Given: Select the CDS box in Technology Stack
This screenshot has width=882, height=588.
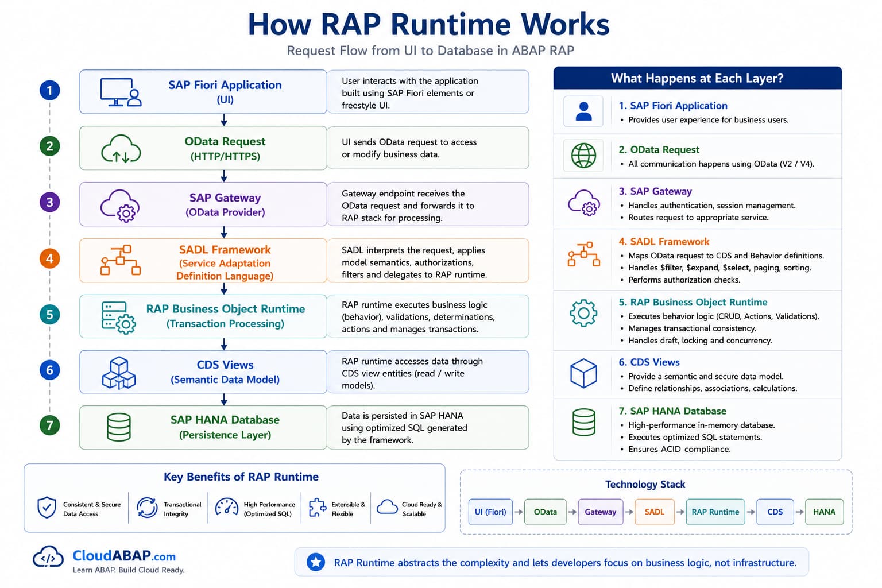Looking at the screenshot, I should (775, 512).
